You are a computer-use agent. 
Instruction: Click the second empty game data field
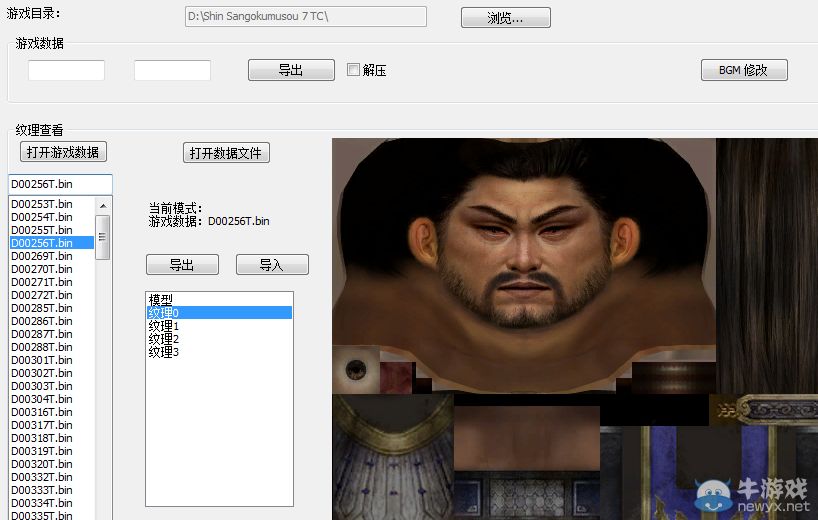pyautogui.click(x=172, y=70)
